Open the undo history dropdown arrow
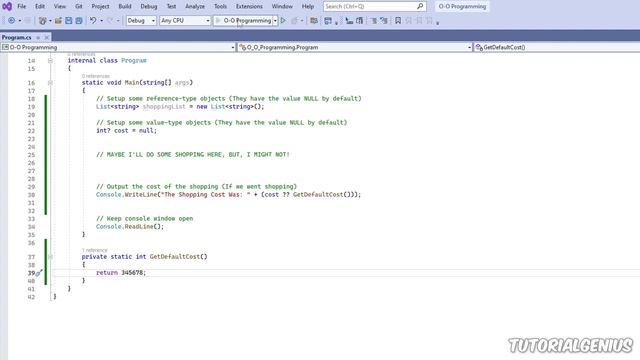Screen dimensions: 640x360 tap(101, 20)
